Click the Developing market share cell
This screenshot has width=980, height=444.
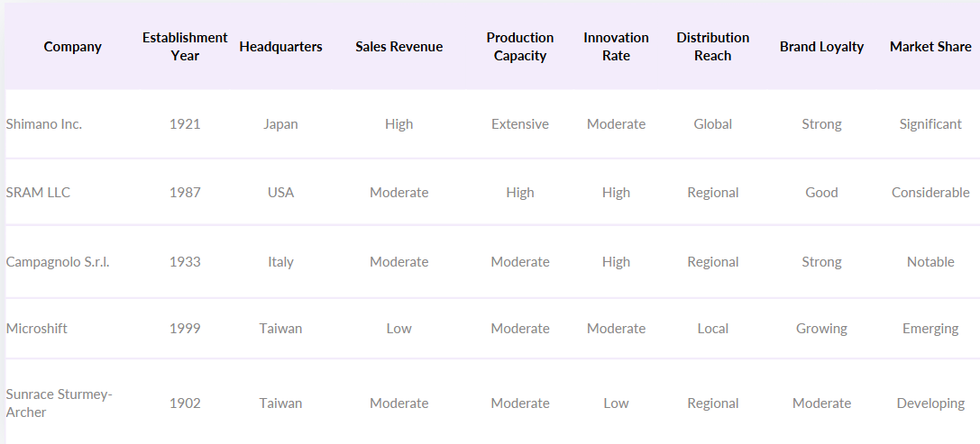(x=930, y=403)
